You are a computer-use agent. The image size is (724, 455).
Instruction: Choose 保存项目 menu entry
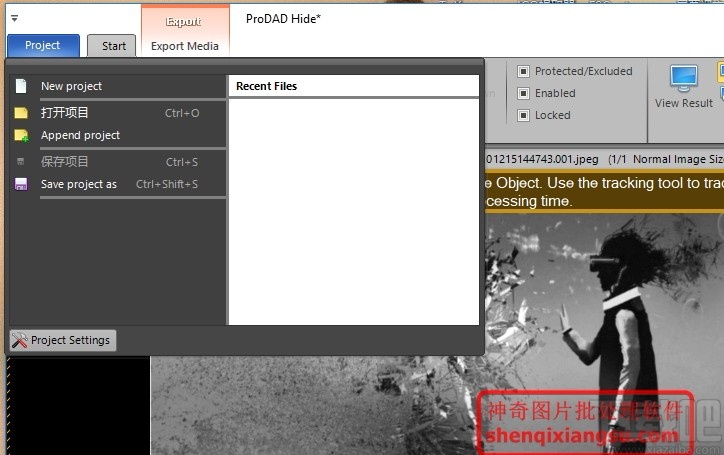tap(118, 162)
